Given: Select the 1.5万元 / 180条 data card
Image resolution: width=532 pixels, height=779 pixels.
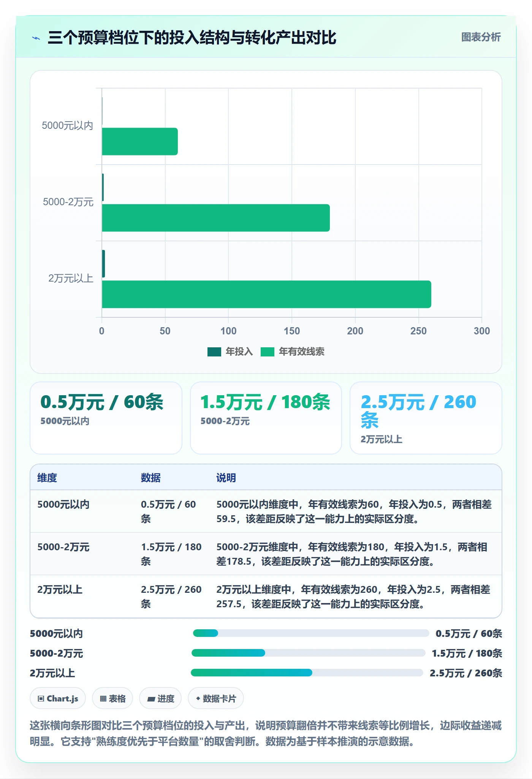Looking at the screenshot, I should [x=266, y=418].
